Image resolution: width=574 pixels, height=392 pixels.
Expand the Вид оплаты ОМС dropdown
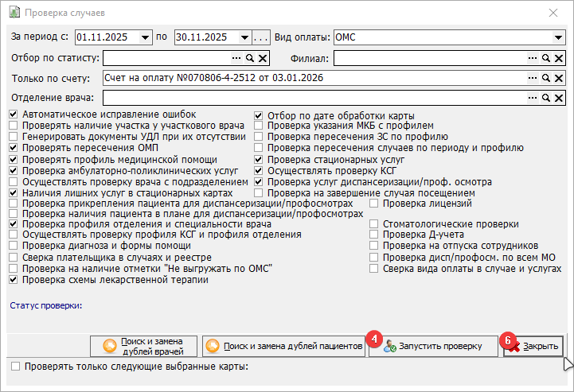click(558, 37)
